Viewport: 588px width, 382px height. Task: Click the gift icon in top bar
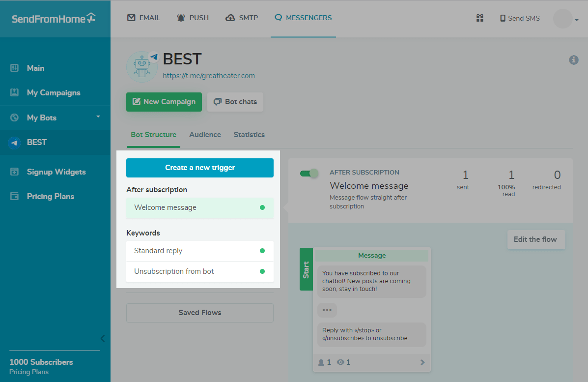point(480,18)
